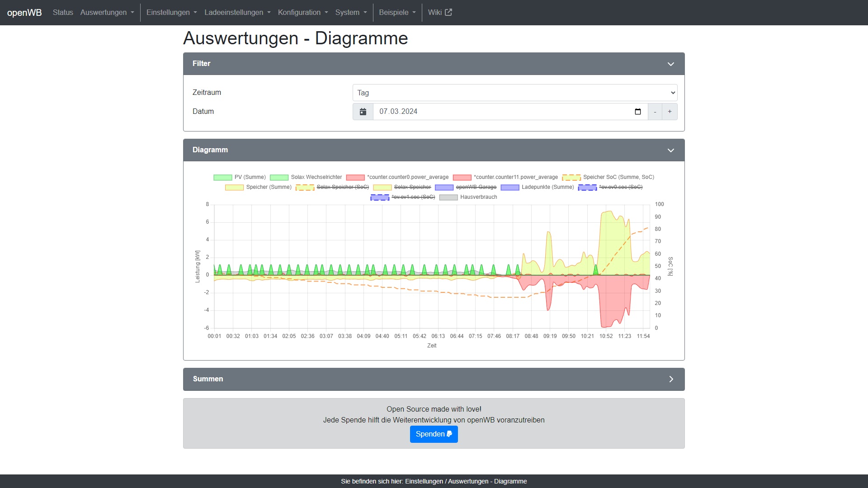Toggle PV (Summe) legend series

(x=240, y=177)
